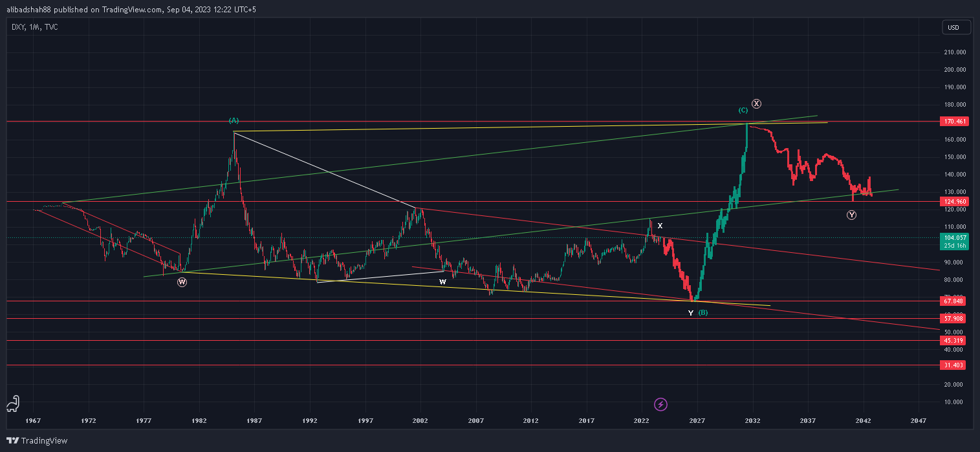Click the 2012 year label on time axis
Image resolution: width=980 pixels, height=452 pixels.
click(530, 420)
